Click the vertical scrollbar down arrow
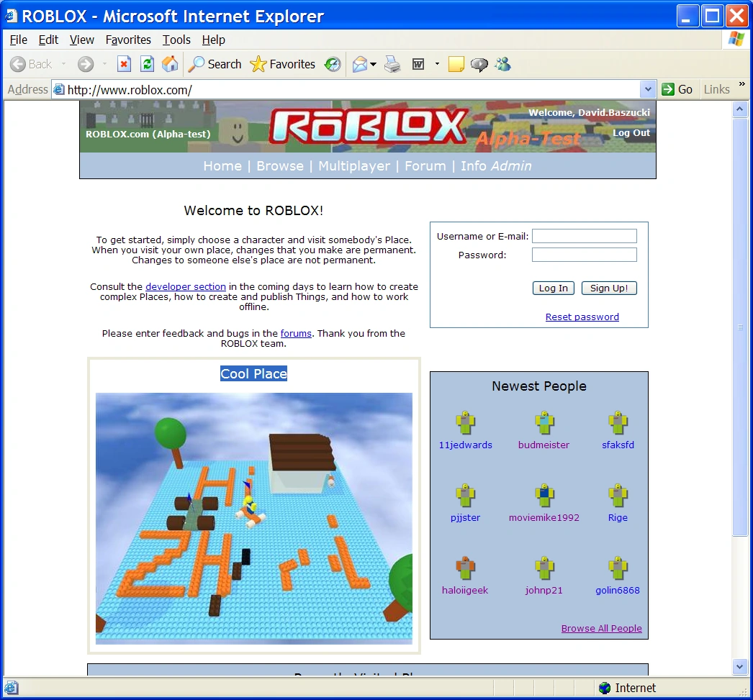753x700 pixels. [x=740, y=667]
